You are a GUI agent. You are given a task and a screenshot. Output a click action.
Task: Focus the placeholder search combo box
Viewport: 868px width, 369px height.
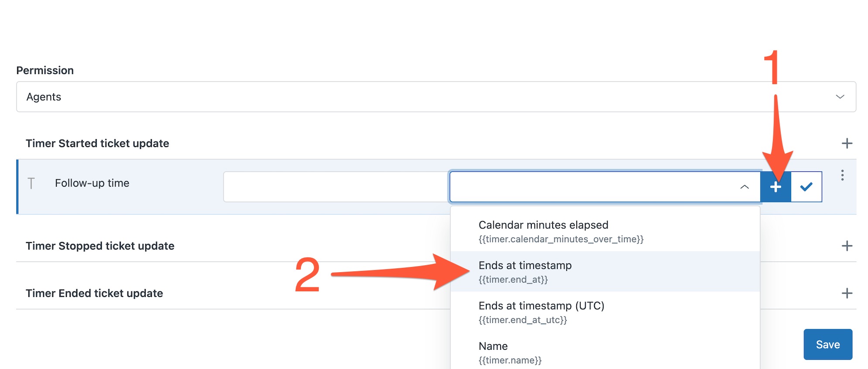pos(593,187)
